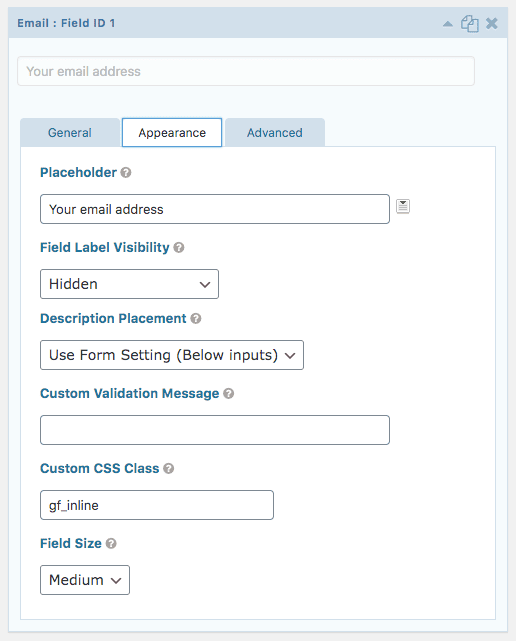Open Field Label Visibility dropdown showing Hidden

(x=129, y=284)
